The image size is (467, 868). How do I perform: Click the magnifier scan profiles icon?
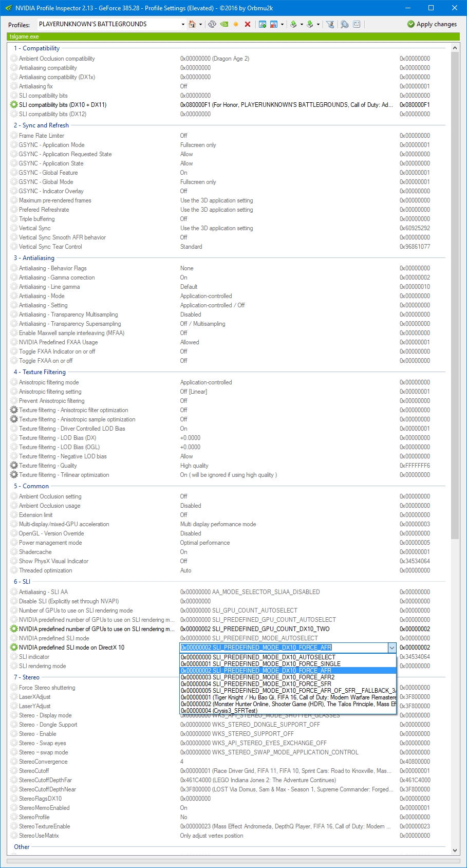pos(344,24)
